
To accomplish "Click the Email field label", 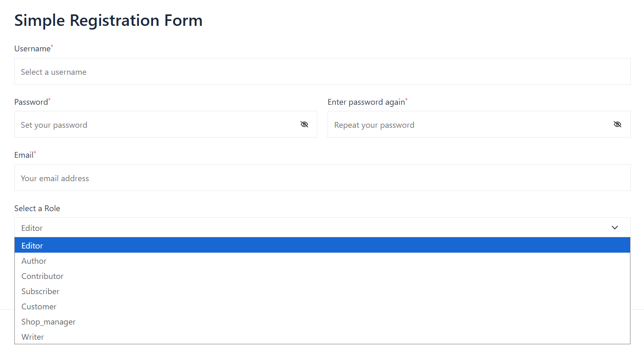I will (24, 155).
